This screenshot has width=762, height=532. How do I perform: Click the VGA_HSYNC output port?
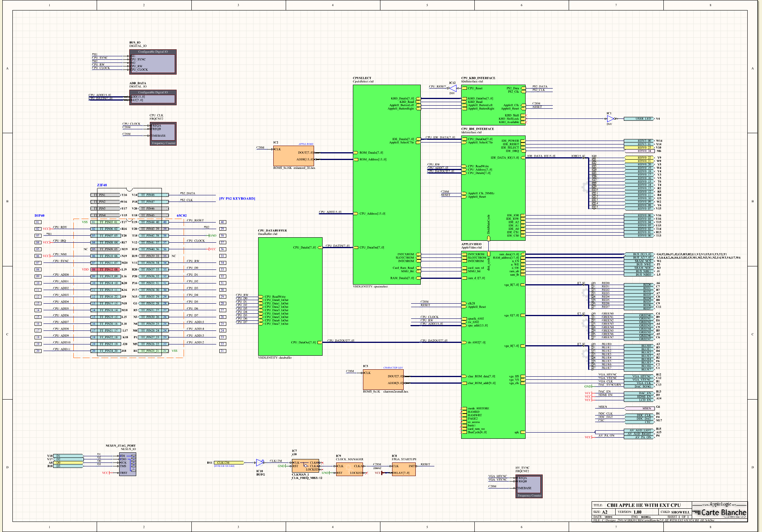point(639,376)
